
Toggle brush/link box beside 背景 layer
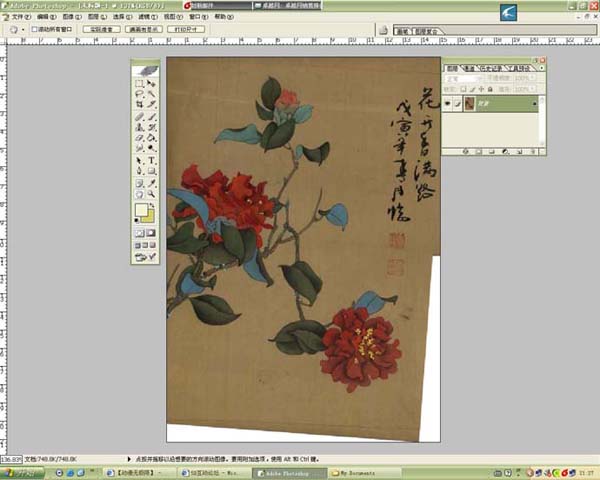[x=457, y=103]
